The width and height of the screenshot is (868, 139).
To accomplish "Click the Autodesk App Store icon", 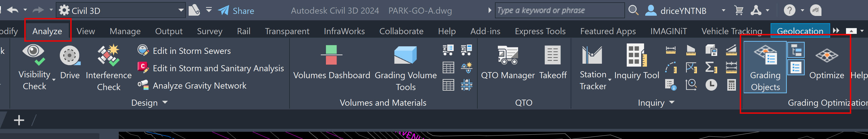I will click(756, 10).
